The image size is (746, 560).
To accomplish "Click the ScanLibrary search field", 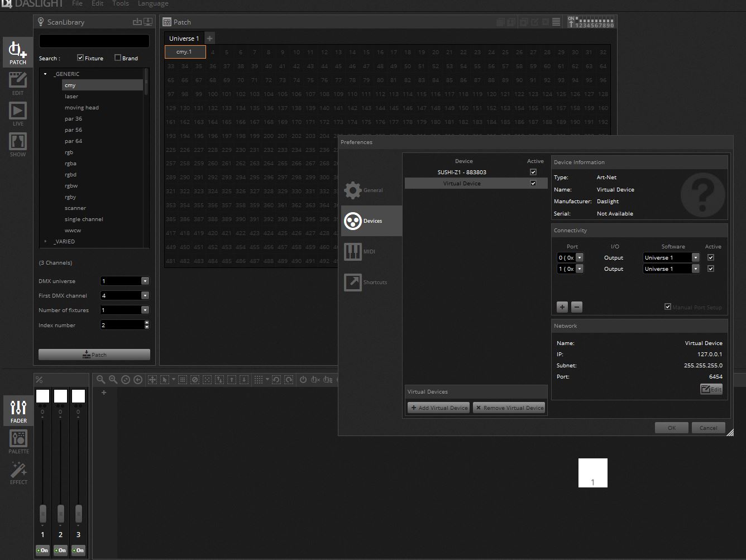I will tap(94, 41).
